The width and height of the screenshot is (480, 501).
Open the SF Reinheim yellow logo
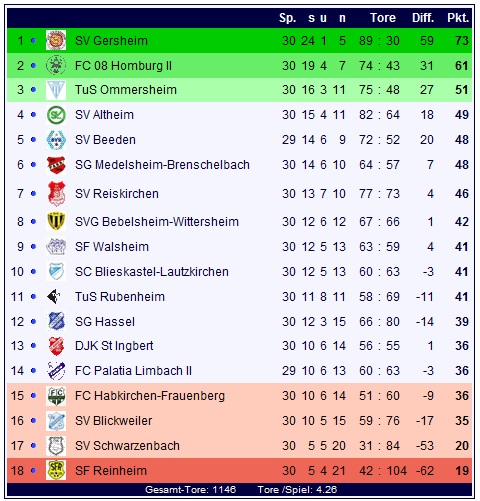point(56,470)
